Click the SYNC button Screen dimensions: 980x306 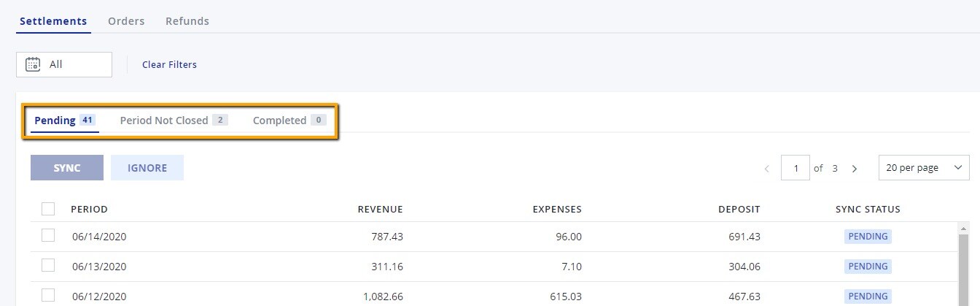coord(67,168)
